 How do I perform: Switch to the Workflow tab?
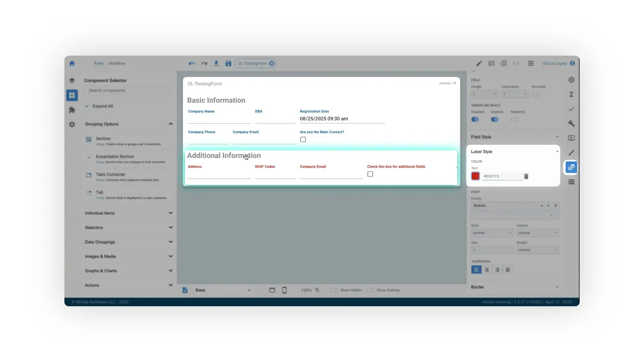[x=116, y=63]
